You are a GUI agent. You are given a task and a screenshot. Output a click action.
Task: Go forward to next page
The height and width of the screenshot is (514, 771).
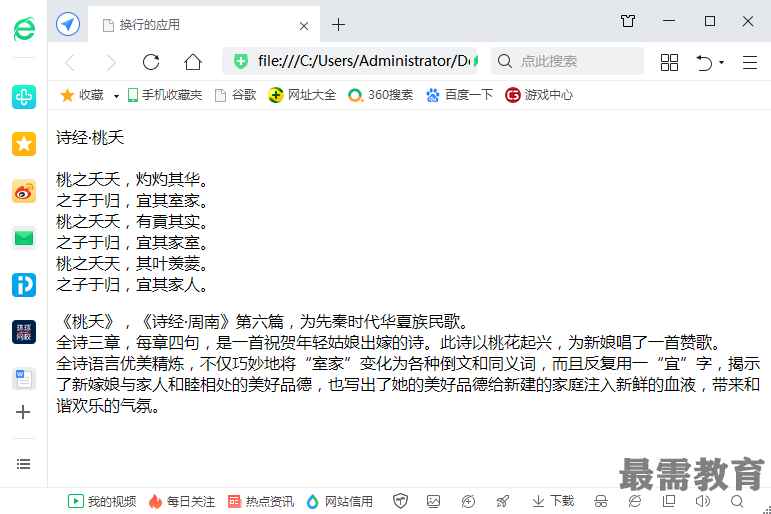point(111,62)
